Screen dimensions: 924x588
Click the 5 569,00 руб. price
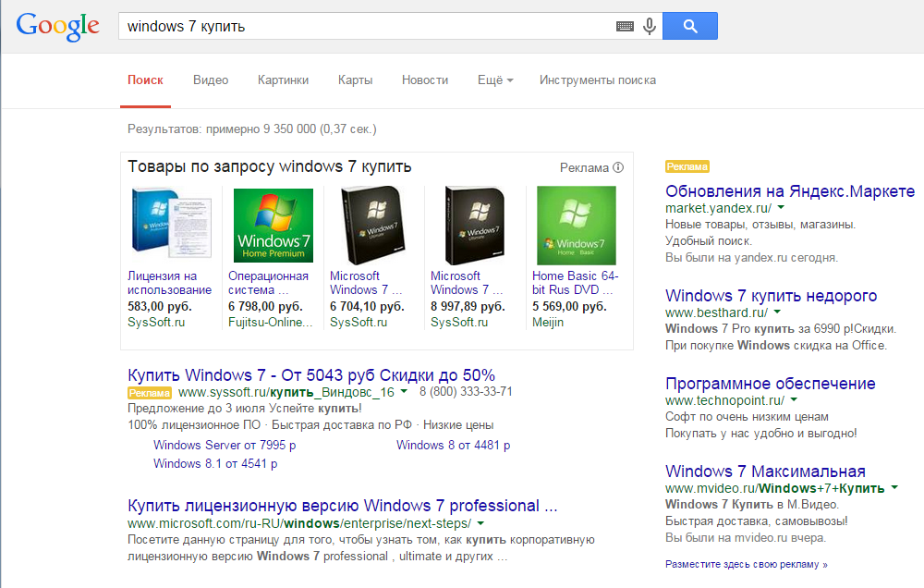[569, 307]
